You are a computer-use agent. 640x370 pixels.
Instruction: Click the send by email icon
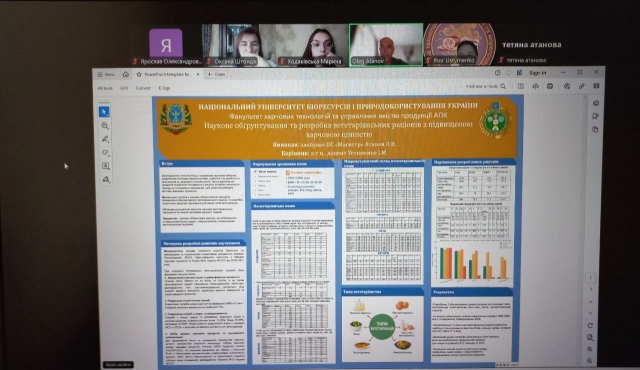[596, 86]
